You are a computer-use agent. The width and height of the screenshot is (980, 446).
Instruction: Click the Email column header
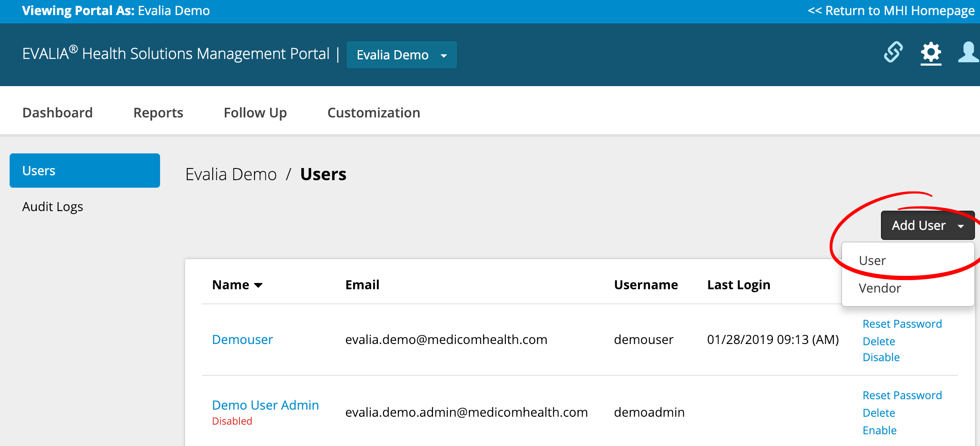[x=362, y=285]
